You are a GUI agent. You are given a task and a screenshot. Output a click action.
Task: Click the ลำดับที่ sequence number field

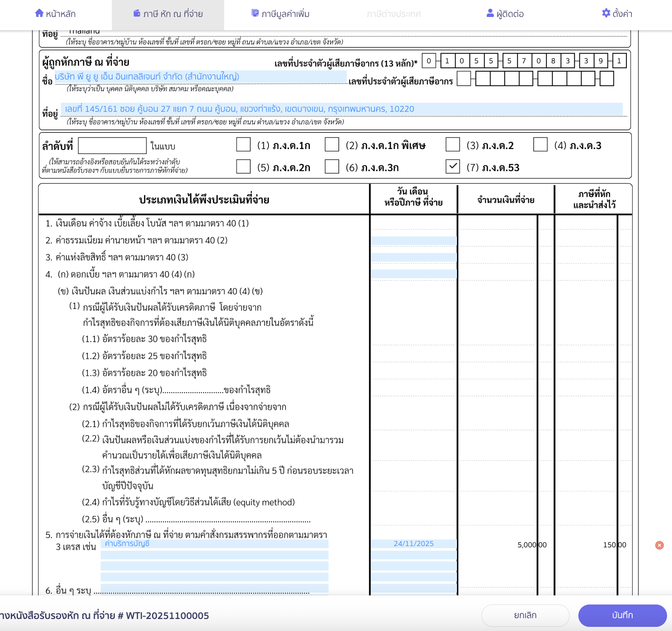point(112,146)
